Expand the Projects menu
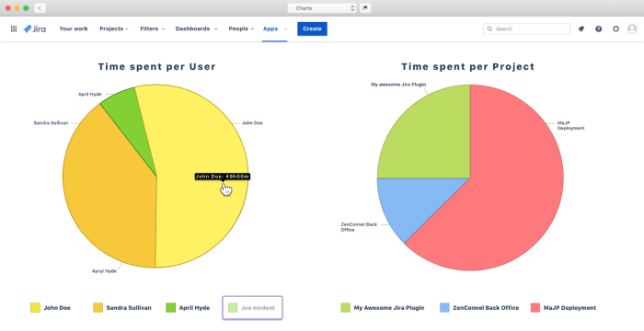Viewport: 644px width, 331px height. click(x=114, y=29)
